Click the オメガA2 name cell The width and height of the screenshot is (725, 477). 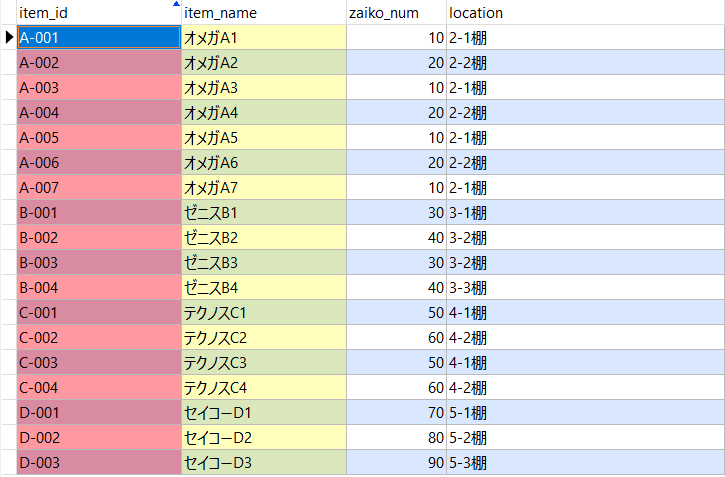pyautogui.click(x=264, y=62)
